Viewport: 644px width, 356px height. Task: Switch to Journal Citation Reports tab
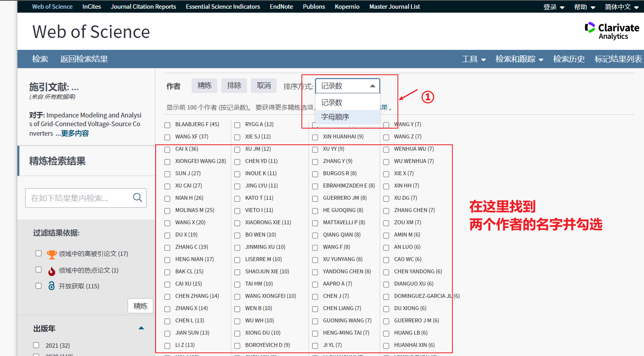click(x=143, y=6)
